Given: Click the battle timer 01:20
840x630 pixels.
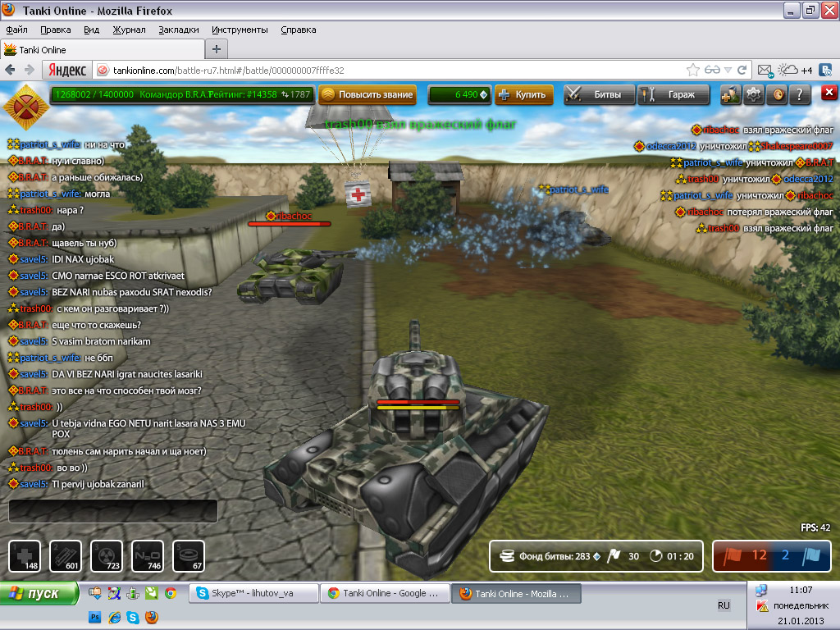Looking at the screenshot, I should 672,556.
